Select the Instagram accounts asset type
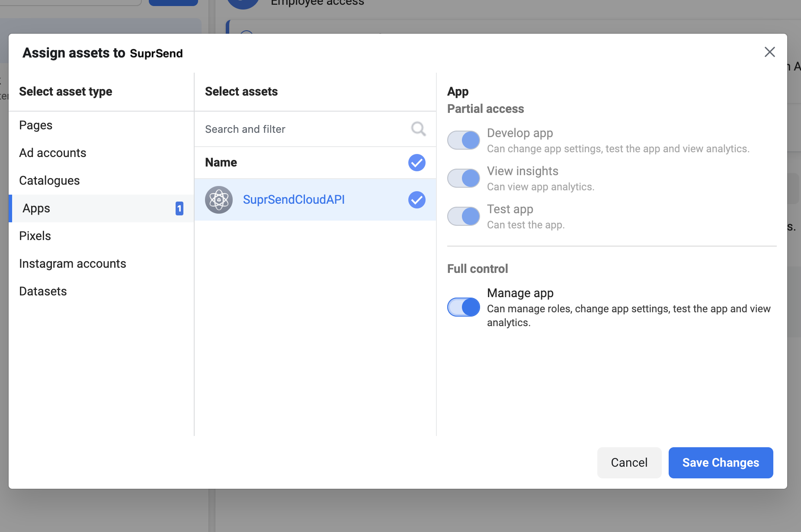This screenshot has width=801, height=532. pos(101,264)
